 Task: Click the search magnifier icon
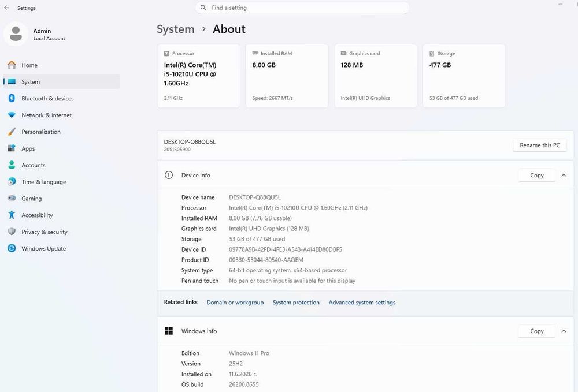pyautogui.click(x=203, y=8)
